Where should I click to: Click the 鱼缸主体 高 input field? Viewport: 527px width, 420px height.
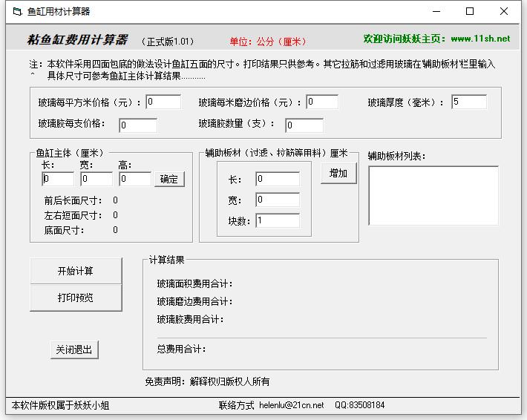135,179
